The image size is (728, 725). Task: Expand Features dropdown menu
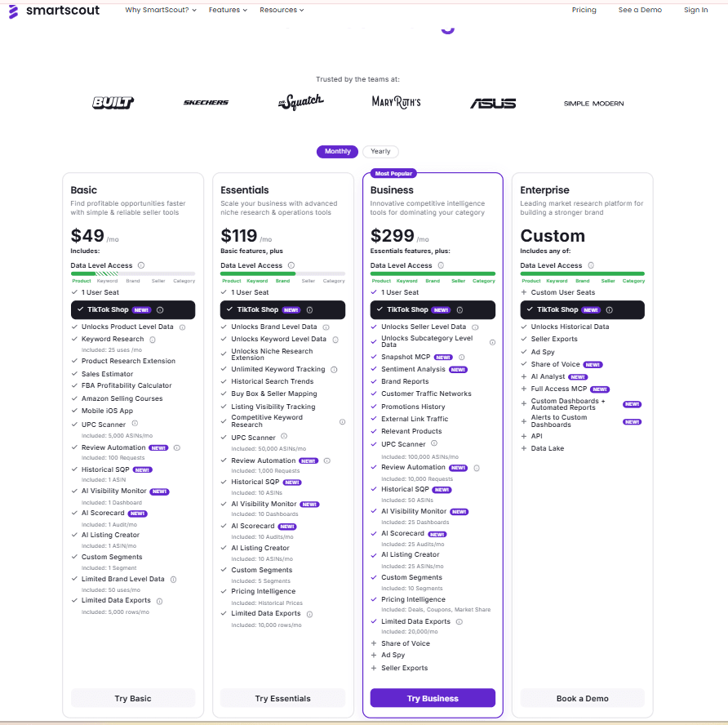point(228,10)
